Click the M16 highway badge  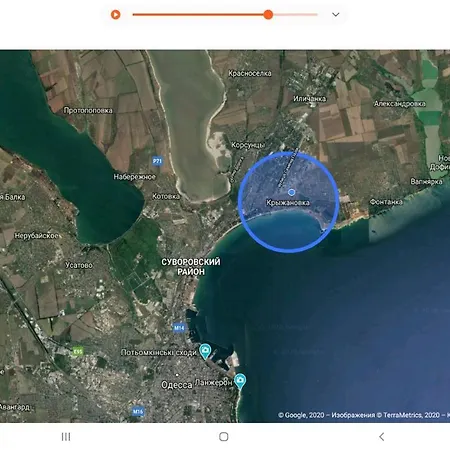[138, 412]
